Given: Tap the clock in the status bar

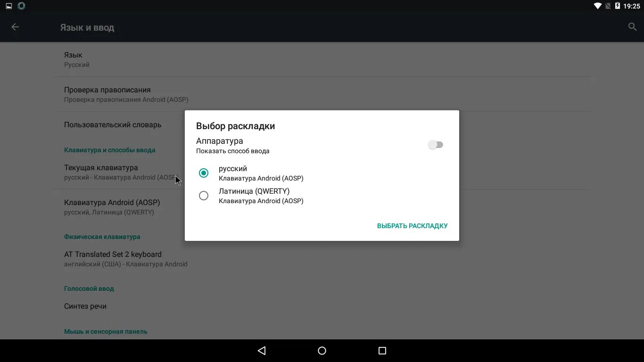Looking at the screenshot, I should [x=632, y=6].
